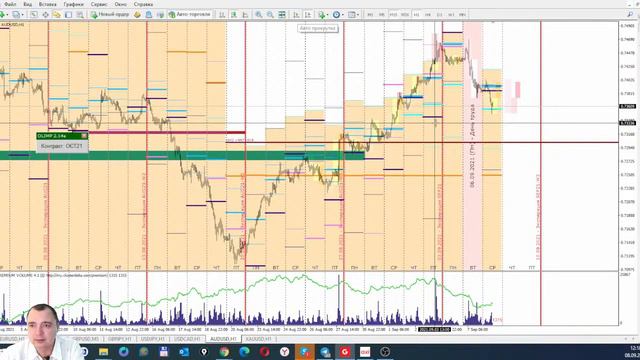The width and height of the screenshot is (640, 360).
Task: Click the search magnifier icon at toolbar right
Action: point(630,15)
